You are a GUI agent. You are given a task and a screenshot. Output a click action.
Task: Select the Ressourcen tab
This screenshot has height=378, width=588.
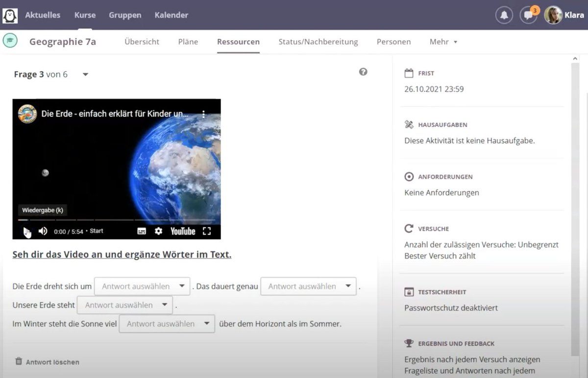pyautogui.click(x=238, y=42)
